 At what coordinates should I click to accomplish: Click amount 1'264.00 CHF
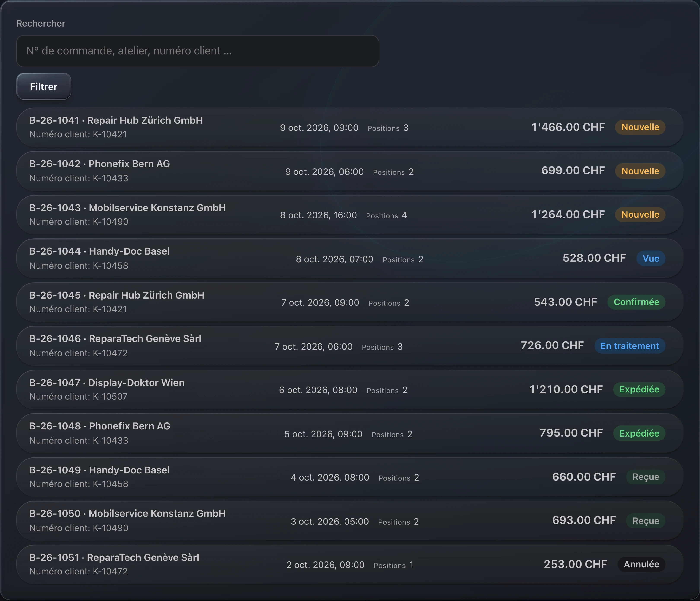point(568,215)
